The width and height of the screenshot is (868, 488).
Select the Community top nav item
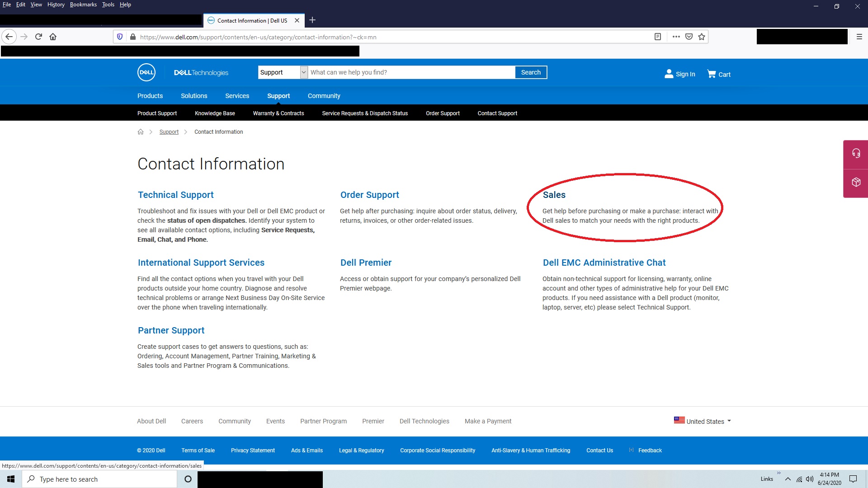(324, 96)
